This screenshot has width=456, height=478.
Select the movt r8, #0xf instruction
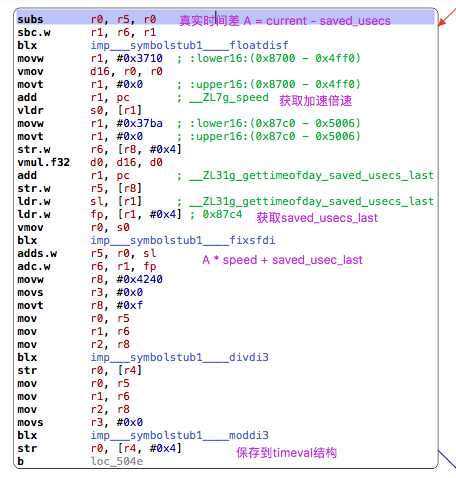pos(80,305)
